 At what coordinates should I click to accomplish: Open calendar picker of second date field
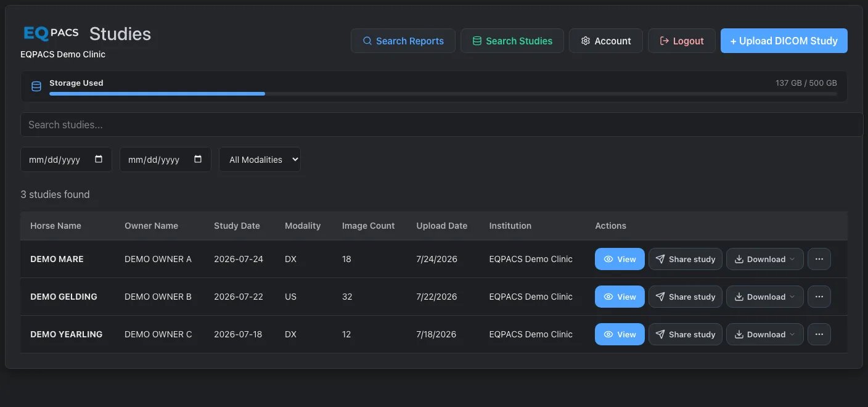click(198, 159)
